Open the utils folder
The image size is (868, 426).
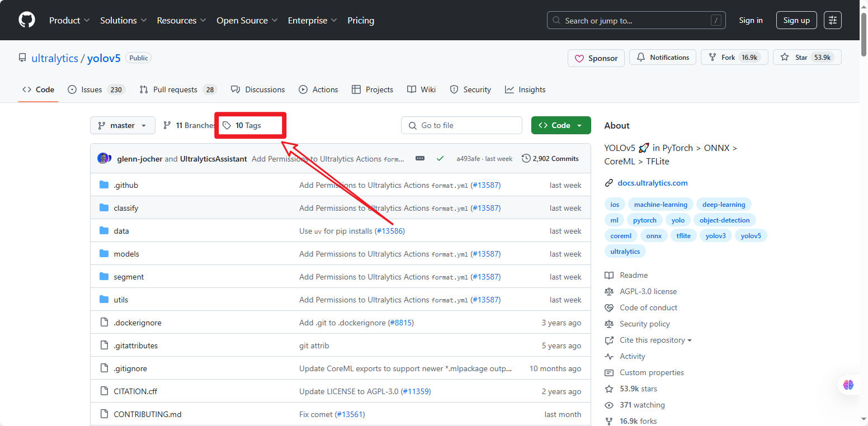121,300
